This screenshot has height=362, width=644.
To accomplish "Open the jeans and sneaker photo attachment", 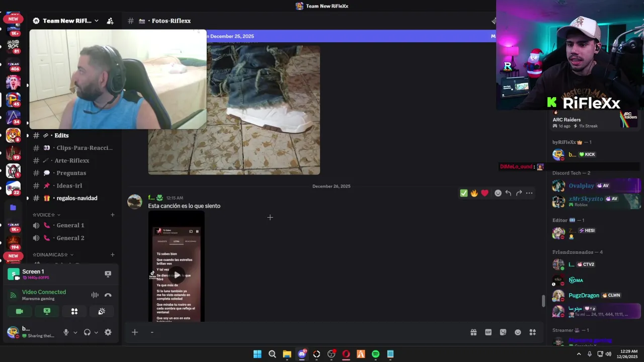I will 234,110.
